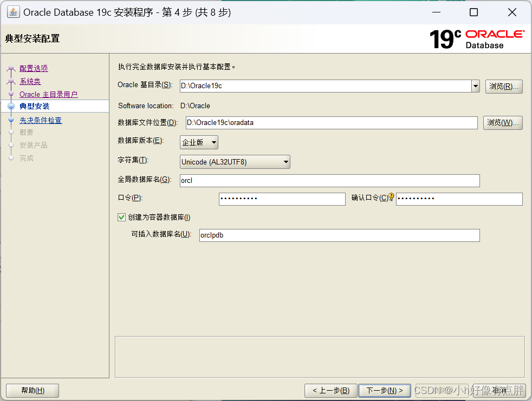Click 浏览(W) next to 数据库文件位置
The height and width of the screenshot is (401, 532).
502,123
